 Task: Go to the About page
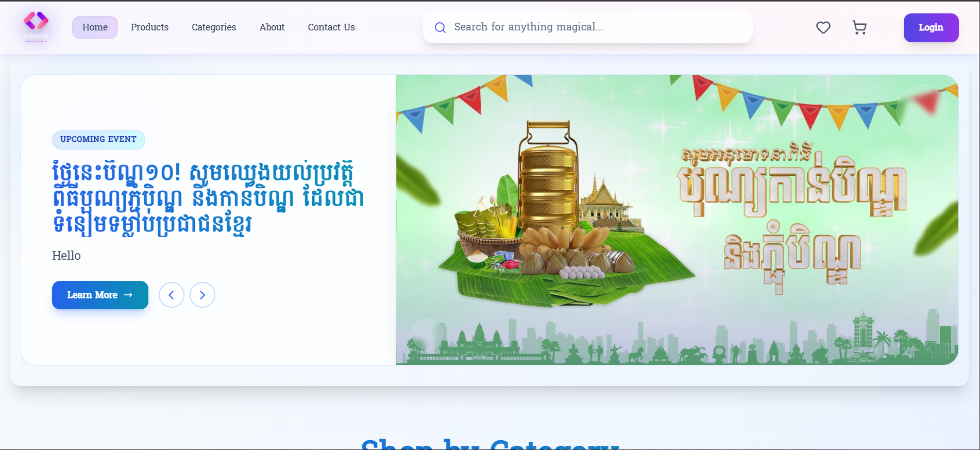pyautogui.click(x=272, y=27)
